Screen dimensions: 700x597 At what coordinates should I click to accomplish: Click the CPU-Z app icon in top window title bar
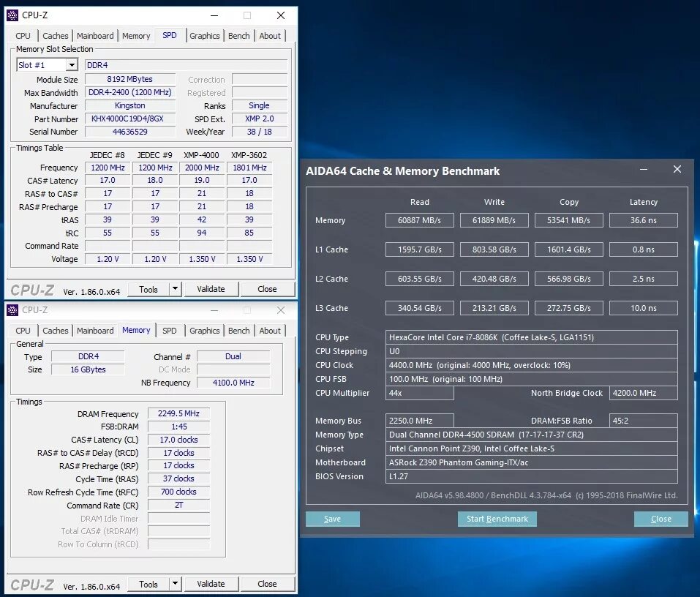point(12,15)
